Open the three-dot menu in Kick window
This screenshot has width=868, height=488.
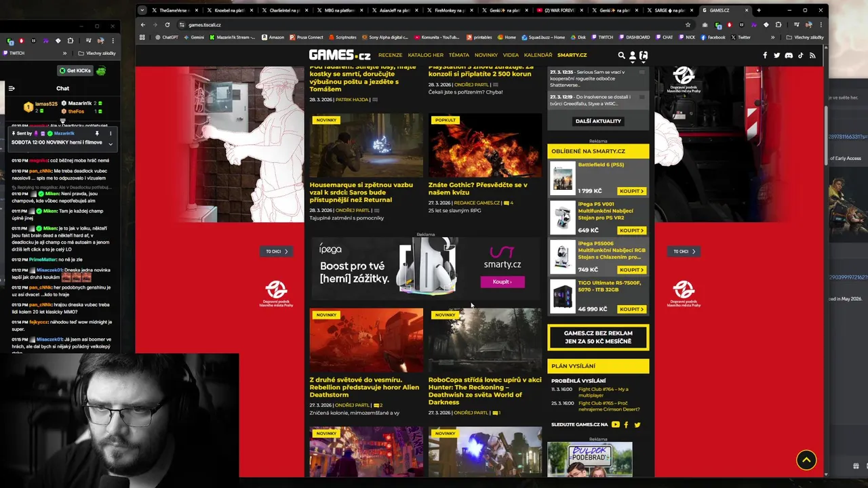[113, 41]
